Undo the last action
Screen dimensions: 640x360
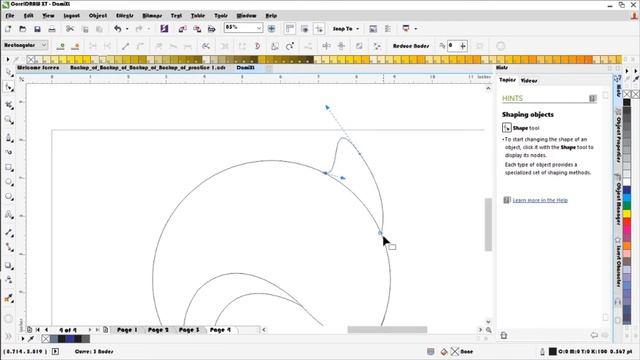[x=118, y=29]
